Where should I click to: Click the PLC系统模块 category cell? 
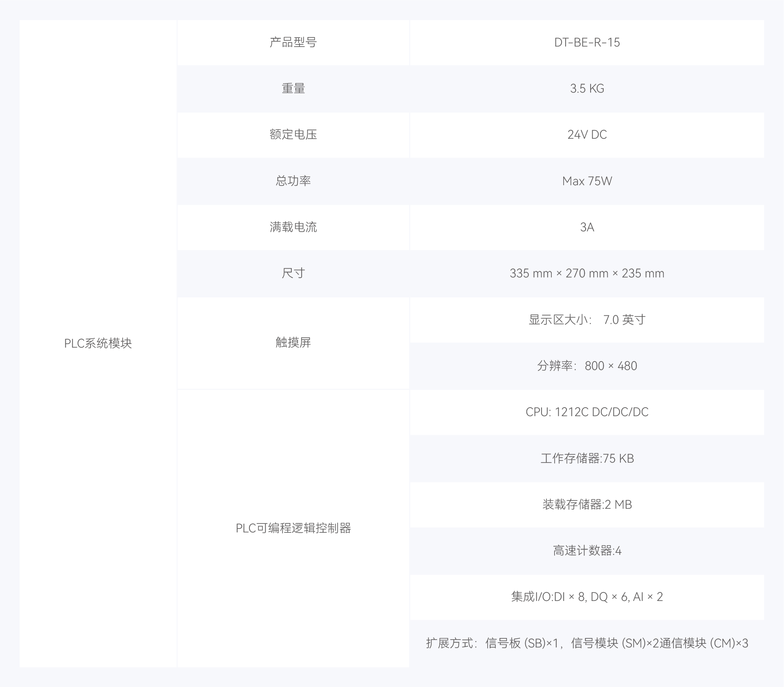click(x=98, y=343)
